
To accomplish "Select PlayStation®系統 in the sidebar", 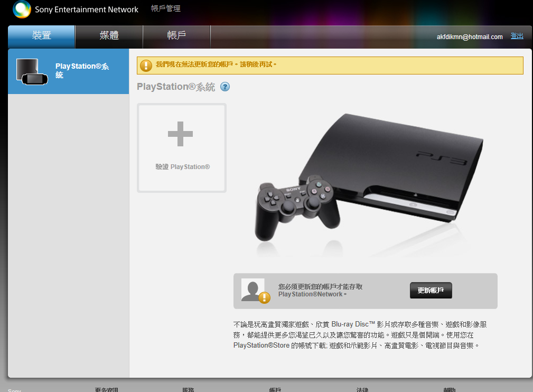I will [68, 71].
